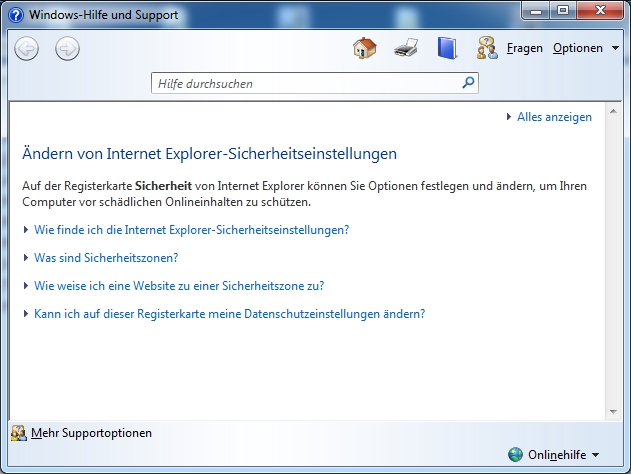
Task: Go forward with the right arrow button
Action: point(67,49)
